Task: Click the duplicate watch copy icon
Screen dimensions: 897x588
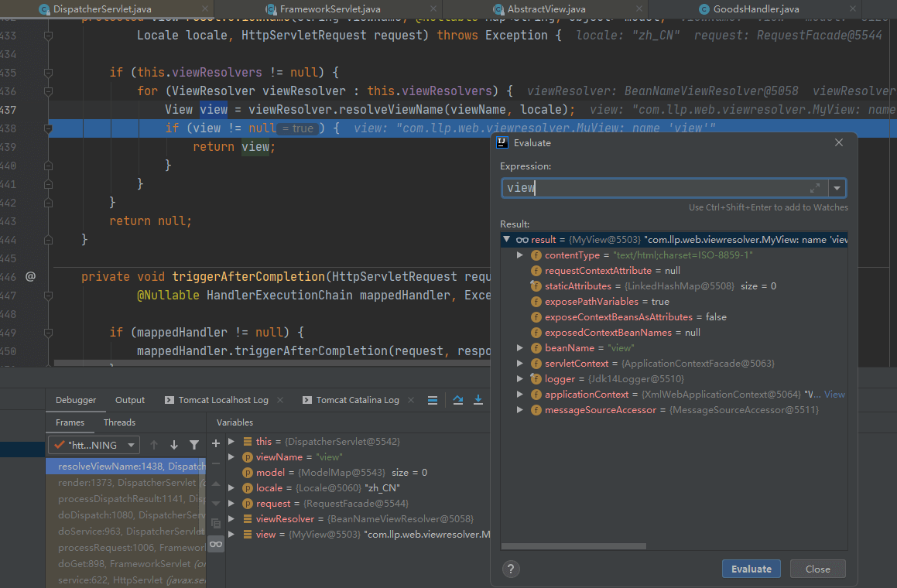Action: point(216,523)
